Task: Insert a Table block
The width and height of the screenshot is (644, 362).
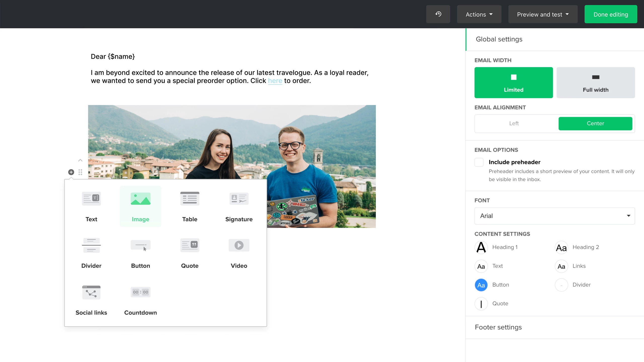Action: click(x=190, y=206)
